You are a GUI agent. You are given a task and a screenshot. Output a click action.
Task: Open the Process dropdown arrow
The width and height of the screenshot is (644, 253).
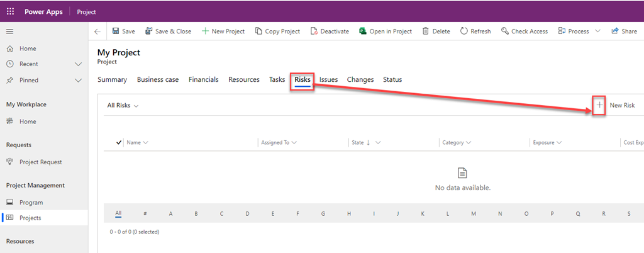pos(597,31)
